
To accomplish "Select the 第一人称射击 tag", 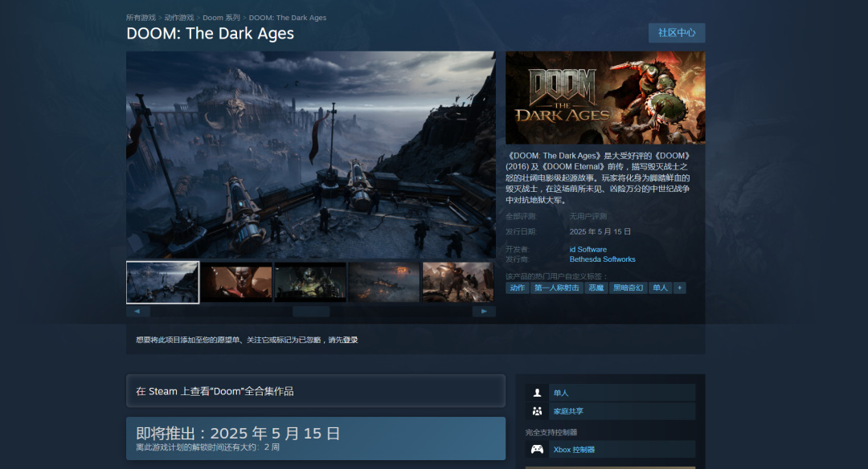I will [556, 288].
